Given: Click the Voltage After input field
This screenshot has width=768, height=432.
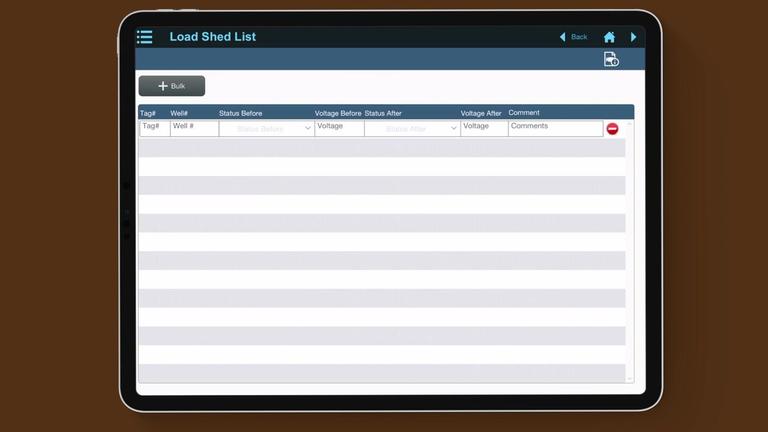Looking at the screenshot, I should click(x=484, y=128).
